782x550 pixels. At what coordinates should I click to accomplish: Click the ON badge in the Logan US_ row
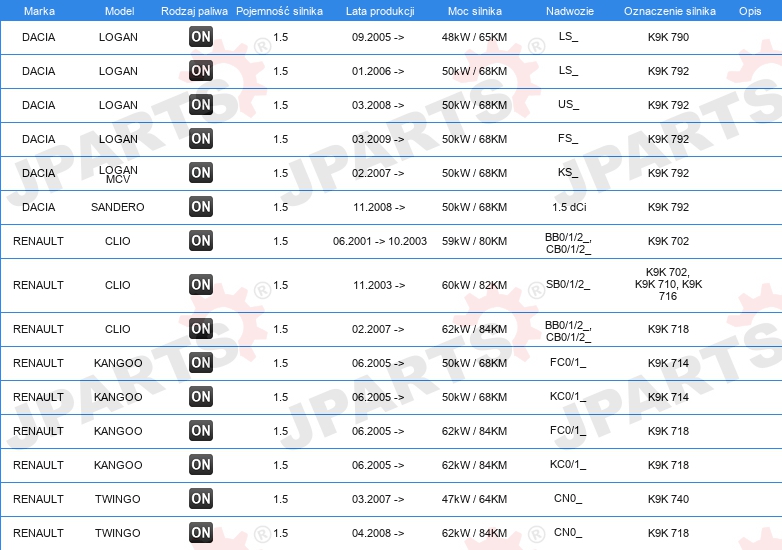(201, 105)
